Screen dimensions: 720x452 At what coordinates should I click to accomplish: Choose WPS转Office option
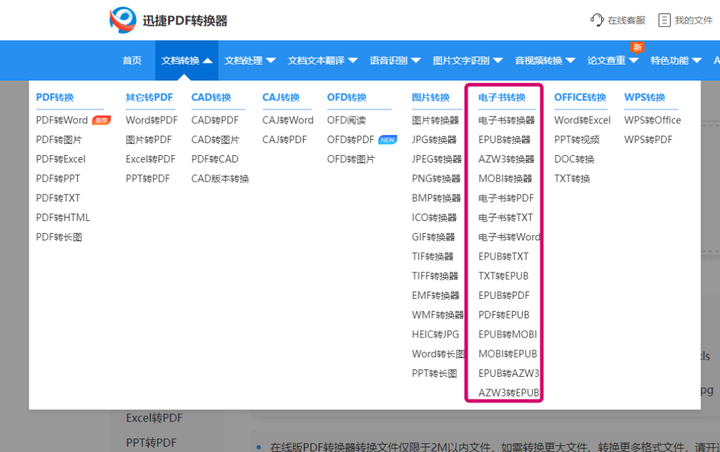652,120
